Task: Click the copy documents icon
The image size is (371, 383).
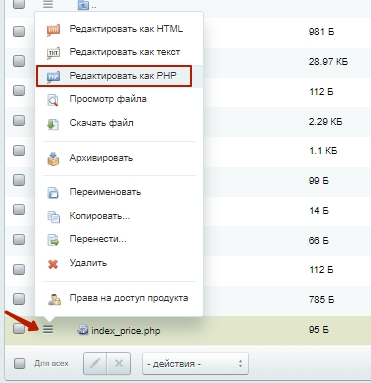Action: click(53, 217)
